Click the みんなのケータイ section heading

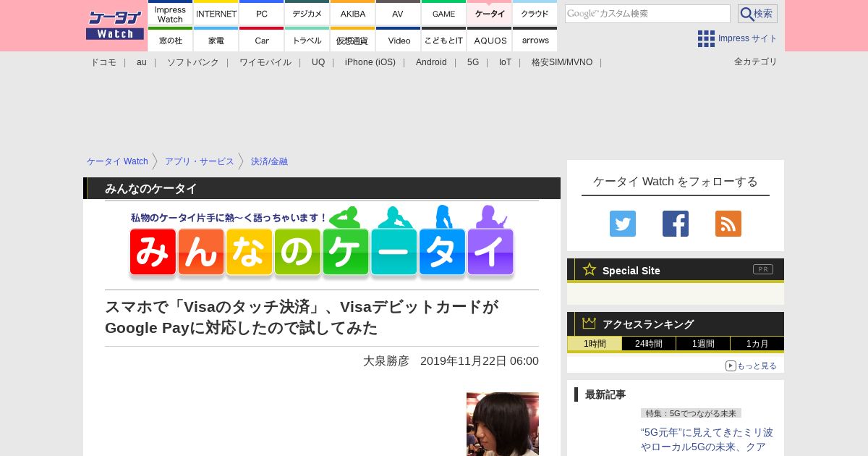(151, 188)
